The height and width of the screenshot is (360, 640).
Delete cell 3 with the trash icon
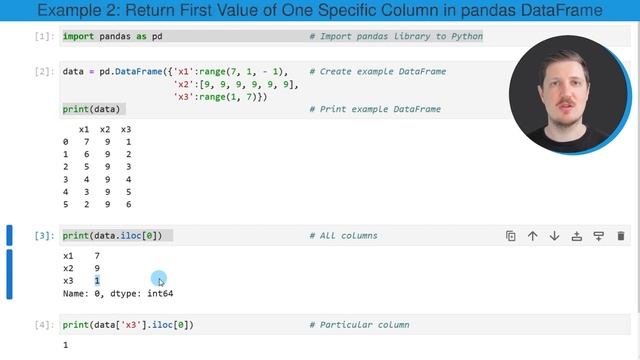(x=621, y=236)
